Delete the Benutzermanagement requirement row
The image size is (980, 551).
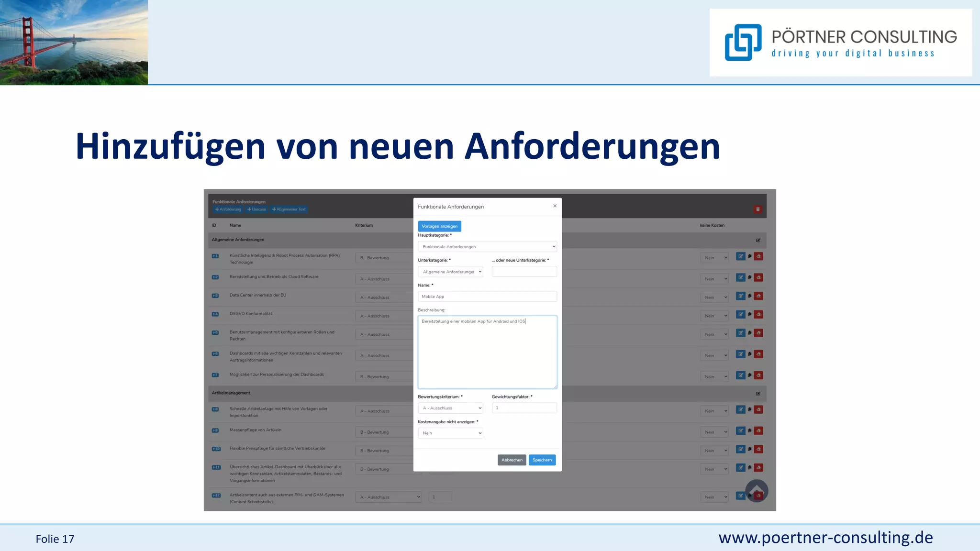click(758, 333)
